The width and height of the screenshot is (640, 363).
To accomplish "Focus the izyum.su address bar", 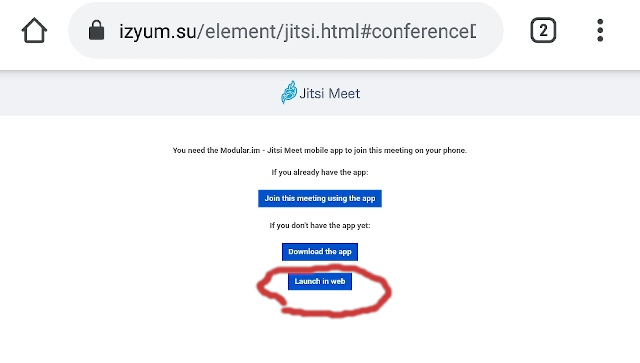I will click(286, 31).
